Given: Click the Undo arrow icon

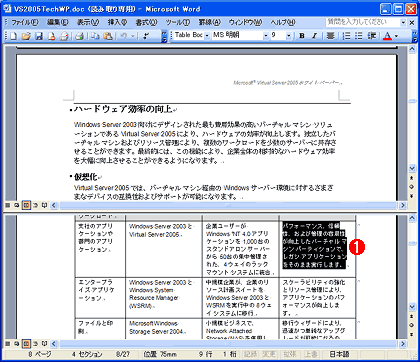Looking at the screenshot, I should (124, 36).
